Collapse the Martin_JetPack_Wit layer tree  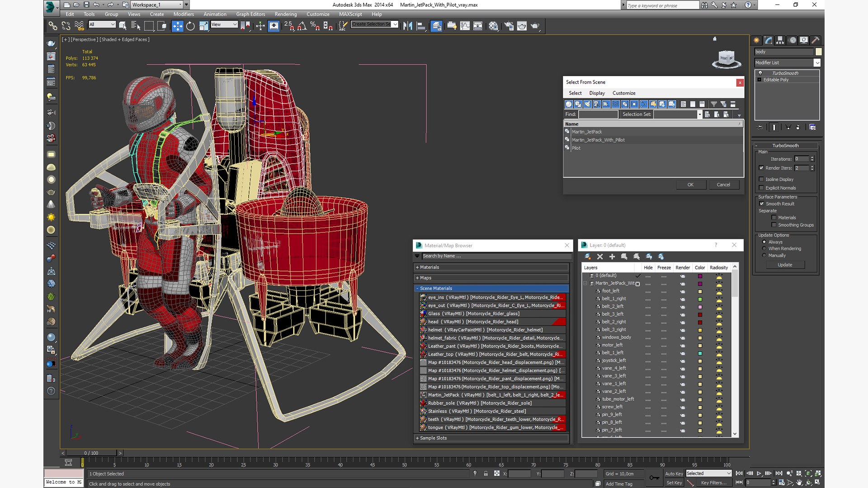[x=585, y=283]
